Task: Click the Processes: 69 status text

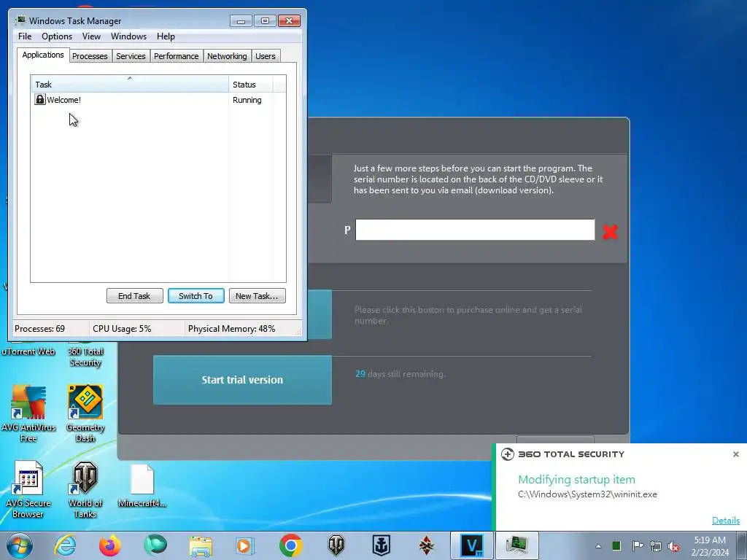Action: click(39, 329)
